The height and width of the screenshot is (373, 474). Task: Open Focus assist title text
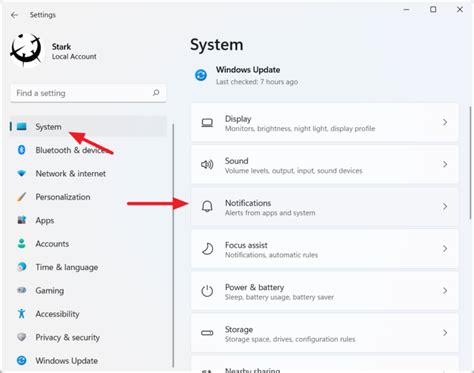(246, 245)
